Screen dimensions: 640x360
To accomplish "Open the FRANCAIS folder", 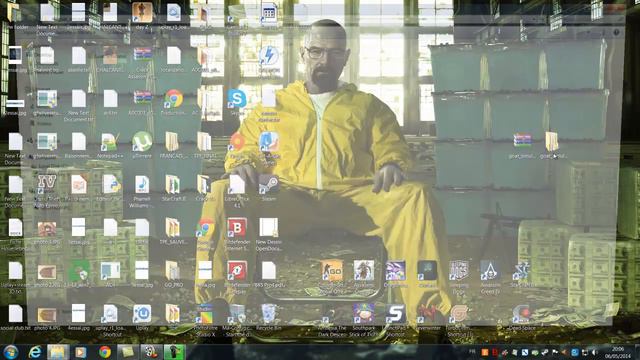I will click(172, 142).
